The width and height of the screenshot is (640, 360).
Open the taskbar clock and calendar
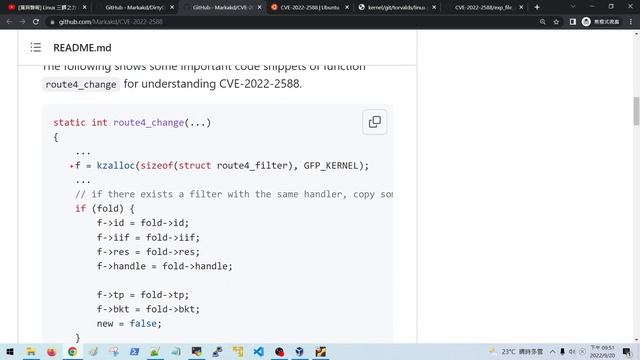click(x=602, y=351)
